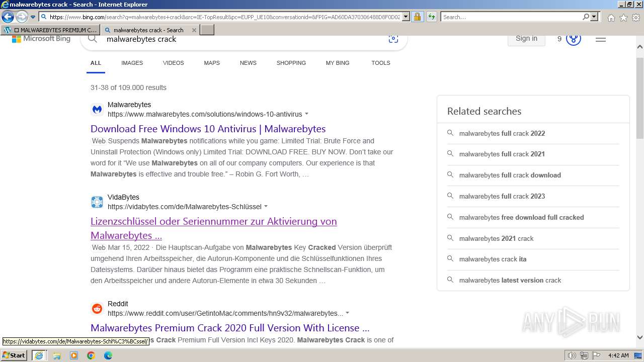The height and width of the screenshot is (362, 644).
Task: Switch to SHOPPING tab
Action: tap(291, 63)
